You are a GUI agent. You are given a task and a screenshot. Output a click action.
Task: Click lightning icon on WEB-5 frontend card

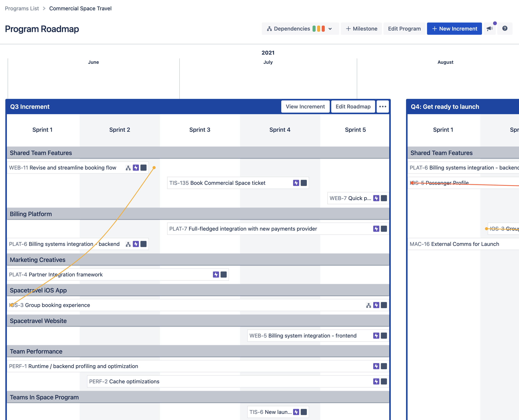(376, 336)
